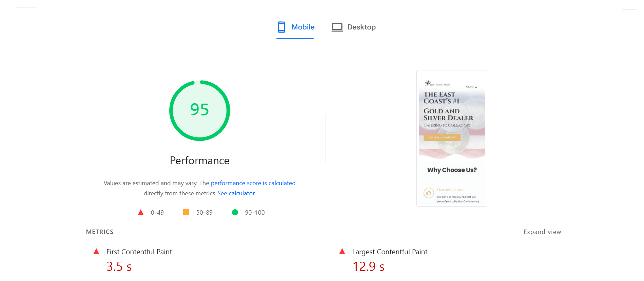644x281 pixels.
Task: Click the Largest Contentful Paint 12.9 s value
Action: tap(368, 267)
